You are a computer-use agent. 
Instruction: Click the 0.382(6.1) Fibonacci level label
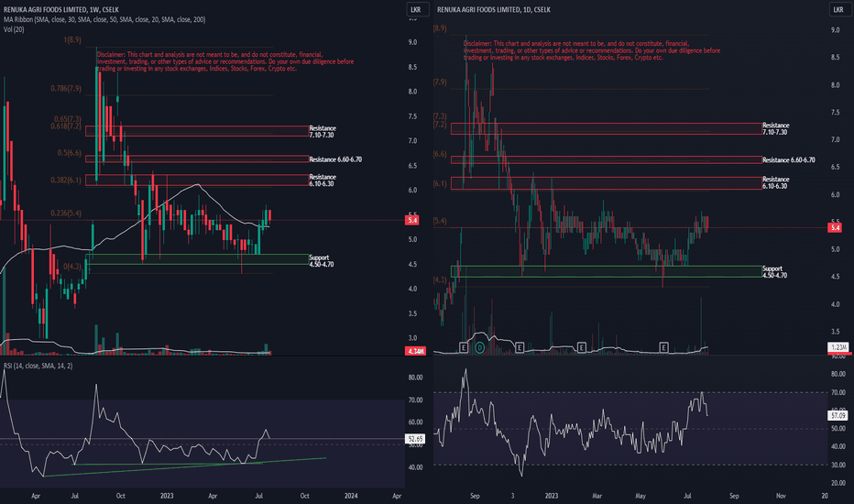[66, 181]
